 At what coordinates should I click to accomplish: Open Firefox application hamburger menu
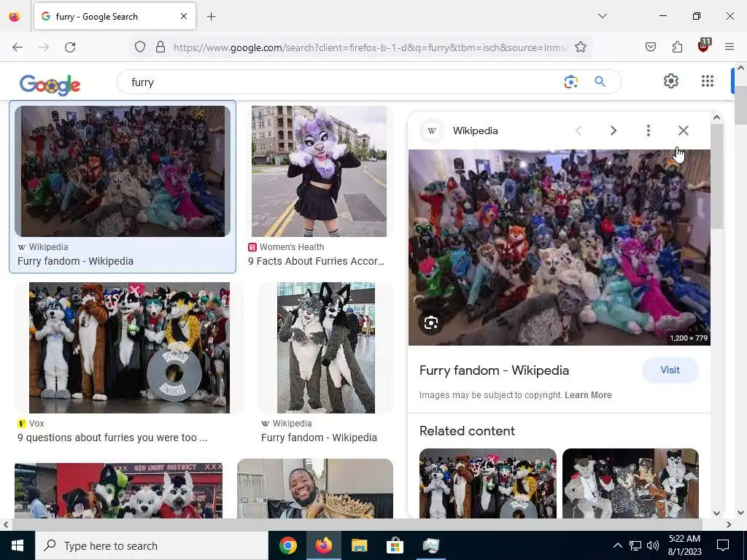pyautogui.click(x=729, y=47)
